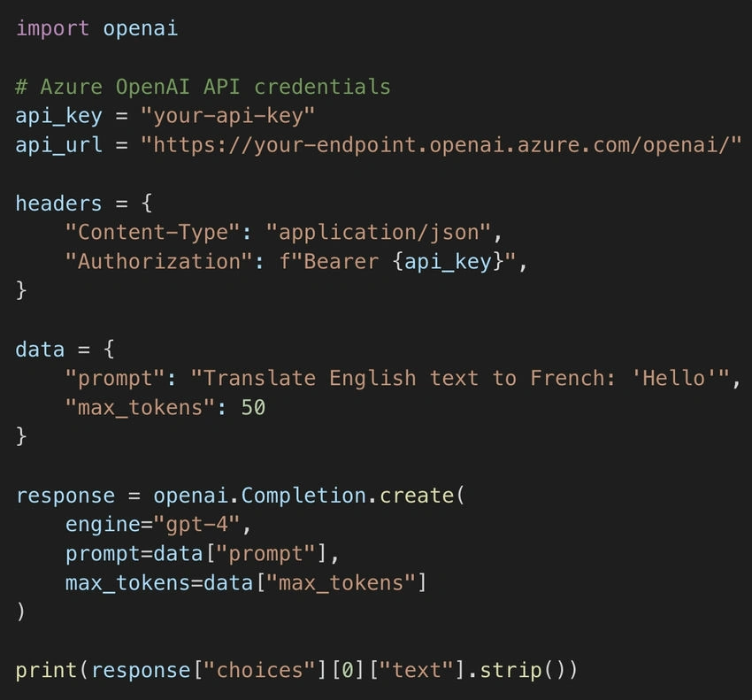Click '{api_key}' inside the Bearer f-string
The width and height of the screenshot is (752, 700).
[448, 261]
